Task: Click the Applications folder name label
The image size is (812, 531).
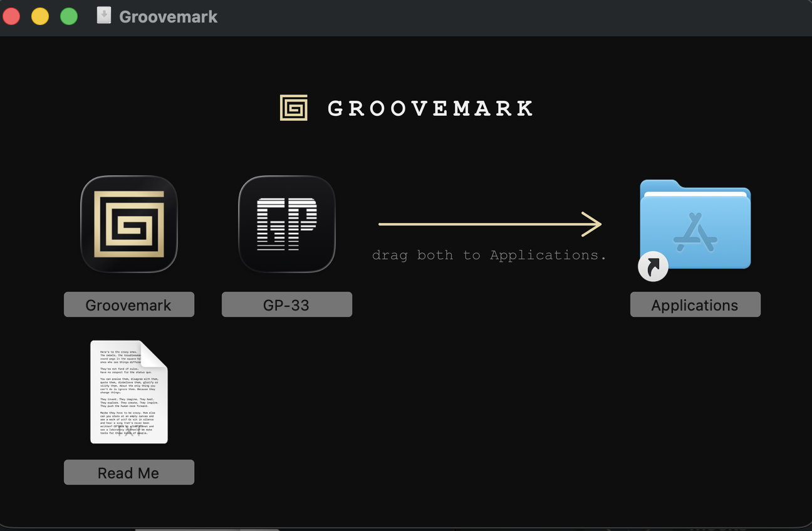Action: click(695, 305)
